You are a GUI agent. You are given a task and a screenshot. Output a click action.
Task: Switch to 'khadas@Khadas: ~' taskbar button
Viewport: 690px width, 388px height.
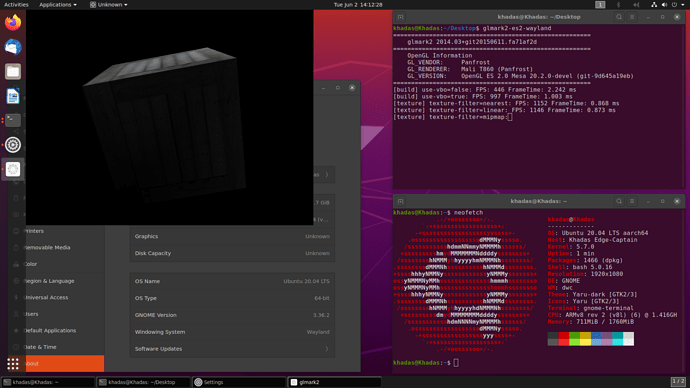point(48,382)
